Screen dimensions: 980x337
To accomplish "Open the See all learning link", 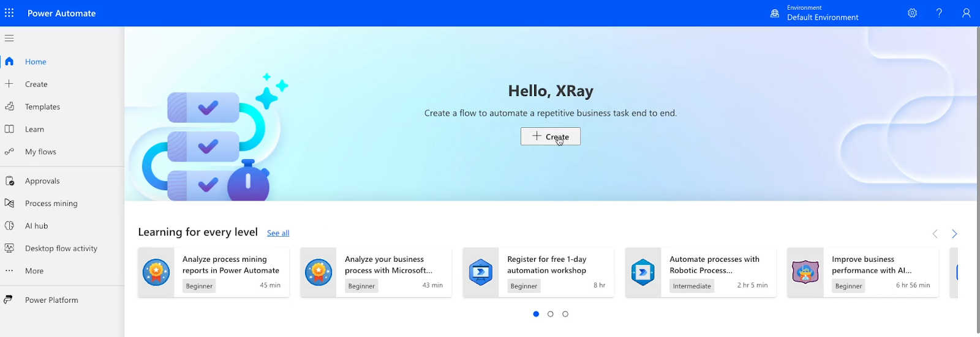I will click(x=278, y=233).
